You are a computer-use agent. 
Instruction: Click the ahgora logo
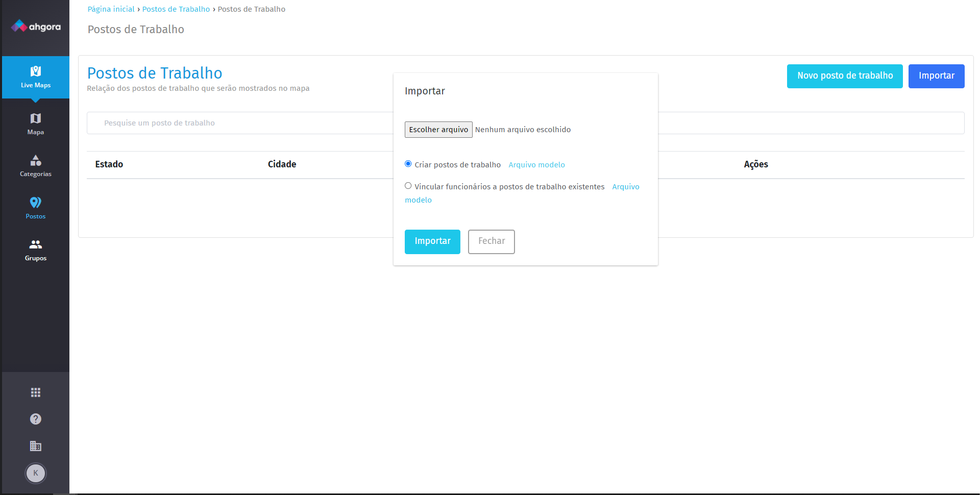pos(36,26)
